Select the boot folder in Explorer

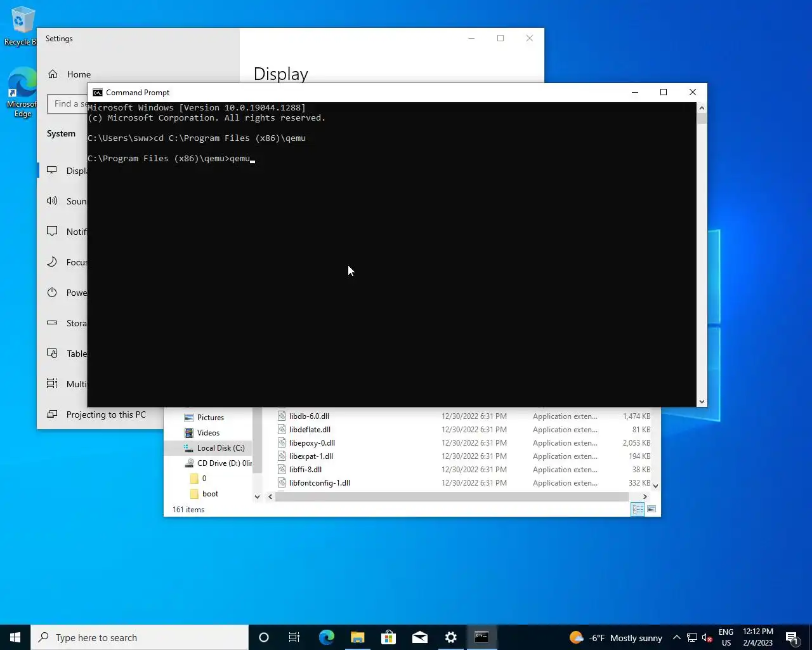pyautogui.click(x=204, y=494)
